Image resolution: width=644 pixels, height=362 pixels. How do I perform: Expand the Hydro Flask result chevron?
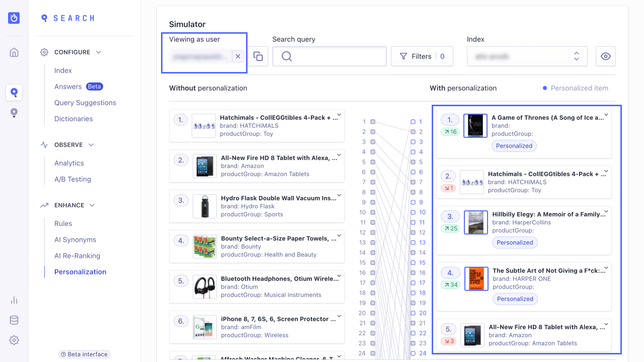339,195
